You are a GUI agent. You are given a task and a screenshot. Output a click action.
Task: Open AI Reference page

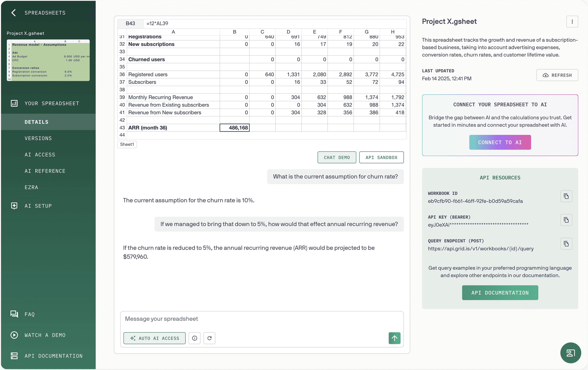(x=45, y=171)
